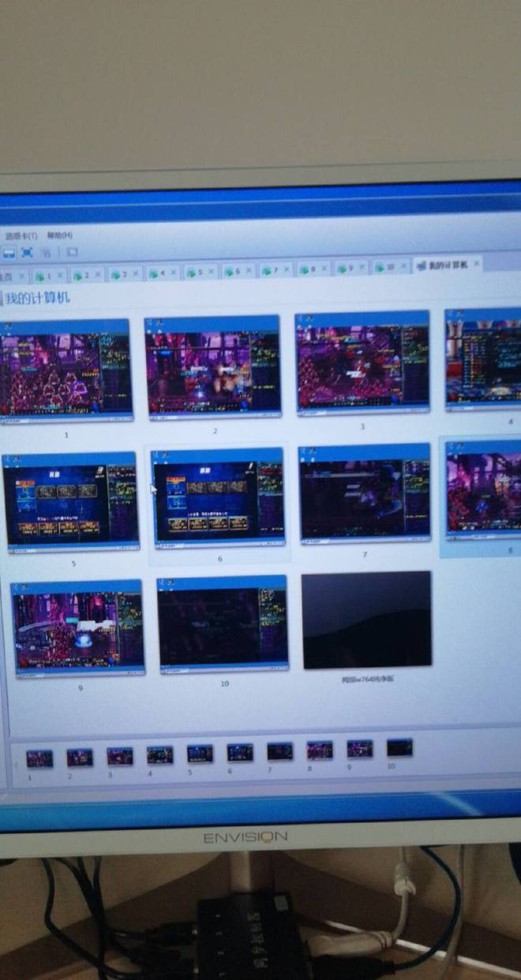
Task: Open virtual machine 1 large thumbnail
Action: click(x=66, y=369)
